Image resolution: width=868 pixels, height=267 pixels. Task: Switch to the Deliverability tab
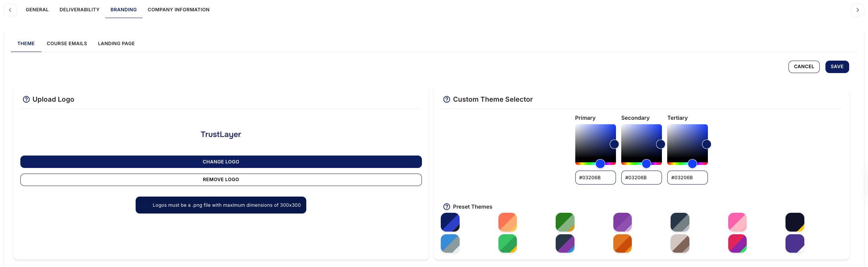[79, 10]
